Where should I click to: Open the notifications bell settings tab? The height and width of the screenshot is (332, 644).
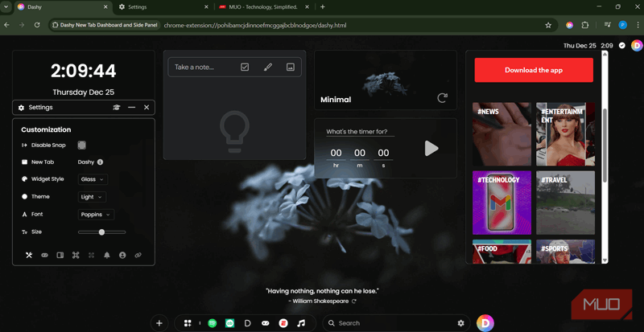[107, 256]
